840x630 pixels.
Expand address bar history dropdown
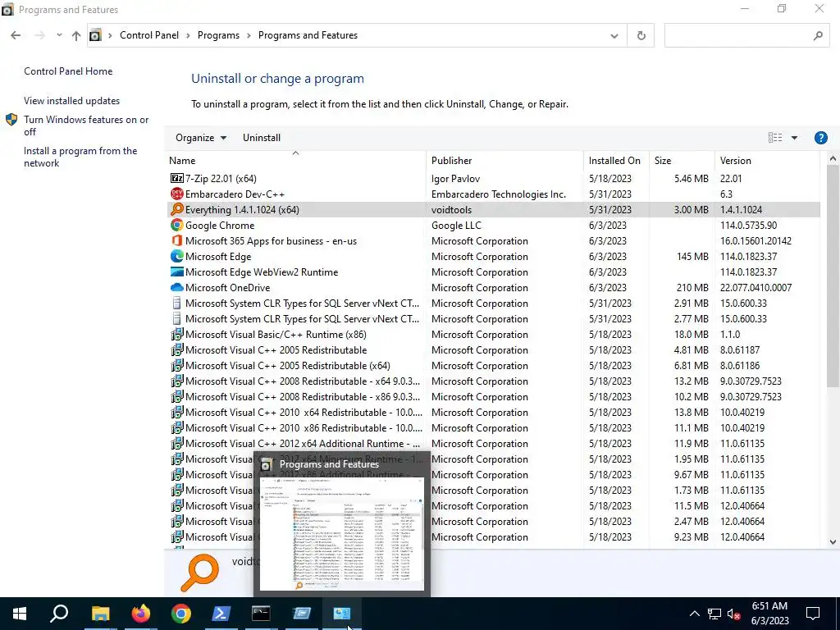tap(614, 36)
